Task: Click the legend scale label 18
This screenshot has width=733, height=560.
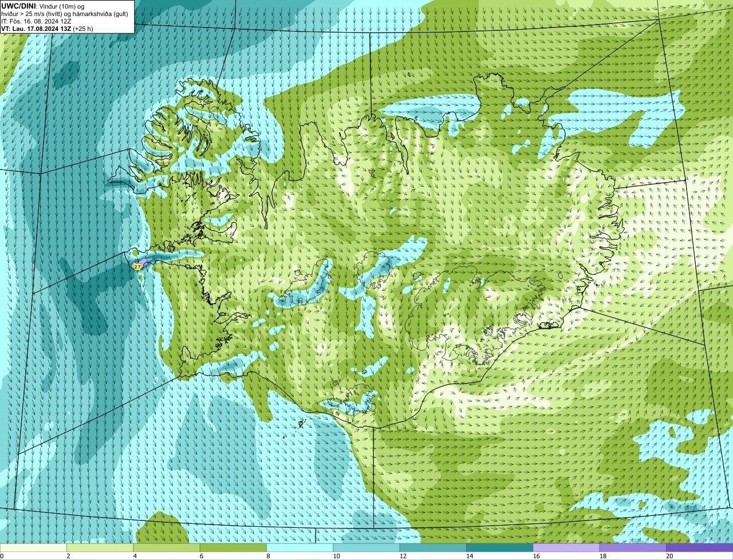Action: (603, 556)
